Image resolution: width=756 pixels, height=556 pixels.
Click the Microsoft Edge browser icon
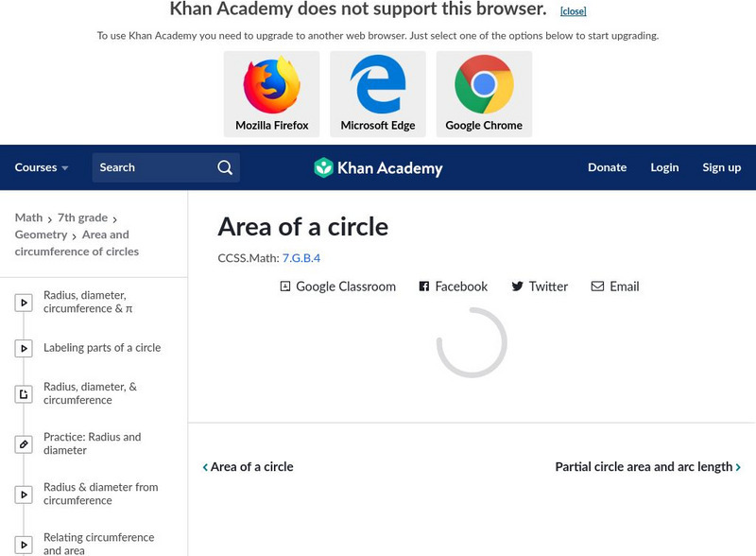coord(378,85)
